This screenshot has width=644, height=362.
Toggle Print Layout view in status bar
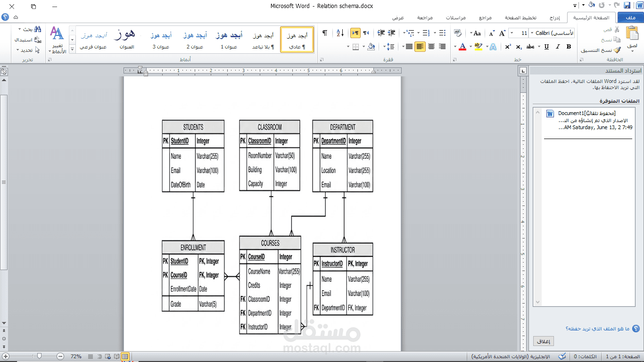tap(125, 356)
